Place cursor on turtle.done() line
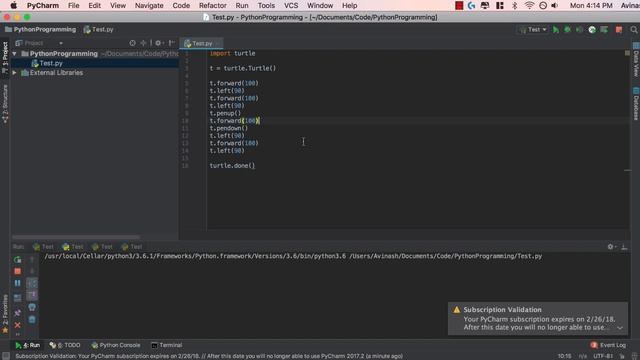Viewport: 640px width, 360px height. click(232, 166)
